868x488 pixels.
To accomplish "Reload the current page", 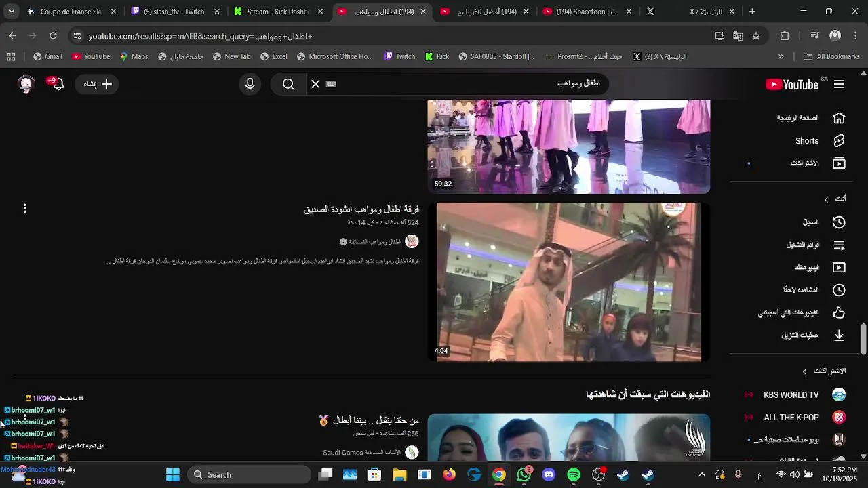I will click(x=53, y=36).
